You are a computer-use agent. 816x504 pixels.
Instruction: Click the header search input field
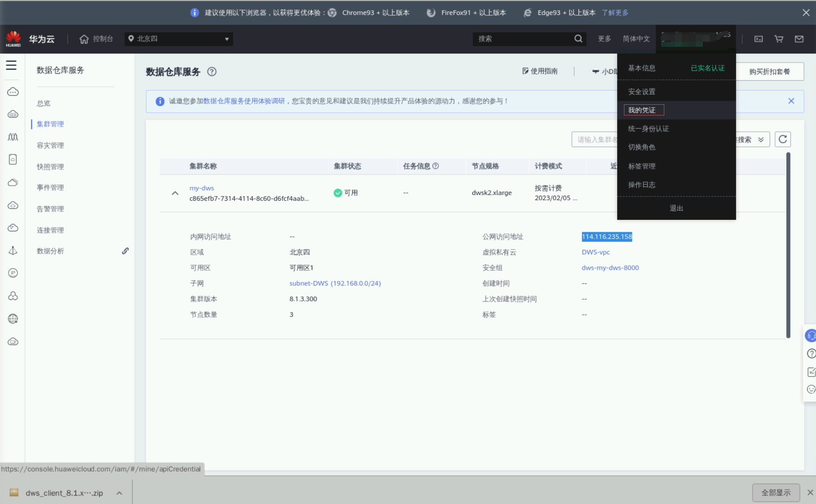[x=524, y=39]
